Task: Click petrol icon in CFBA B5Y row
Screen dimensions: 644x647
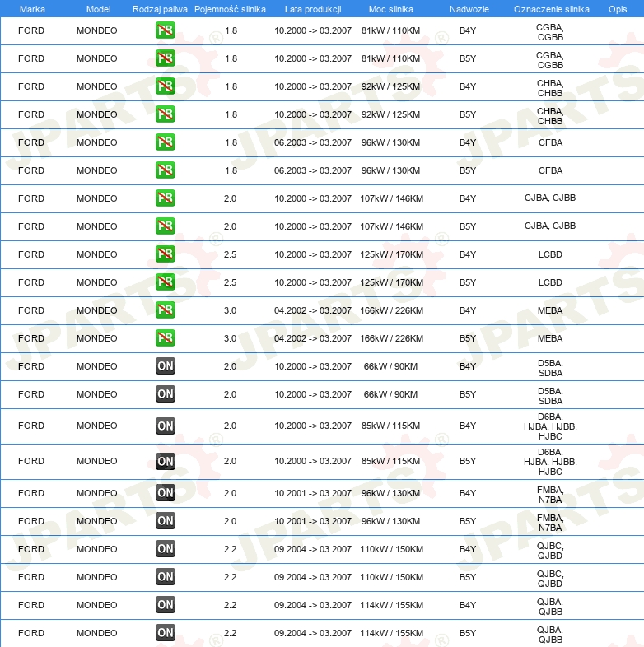Action: [166, 170]
